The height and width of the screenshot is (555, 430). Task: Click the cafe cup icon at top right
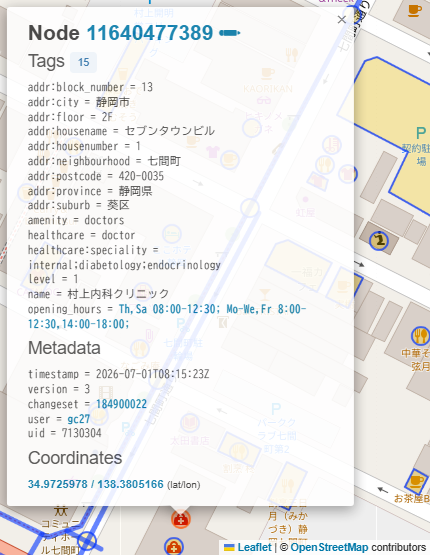click(x=415, y=10)
